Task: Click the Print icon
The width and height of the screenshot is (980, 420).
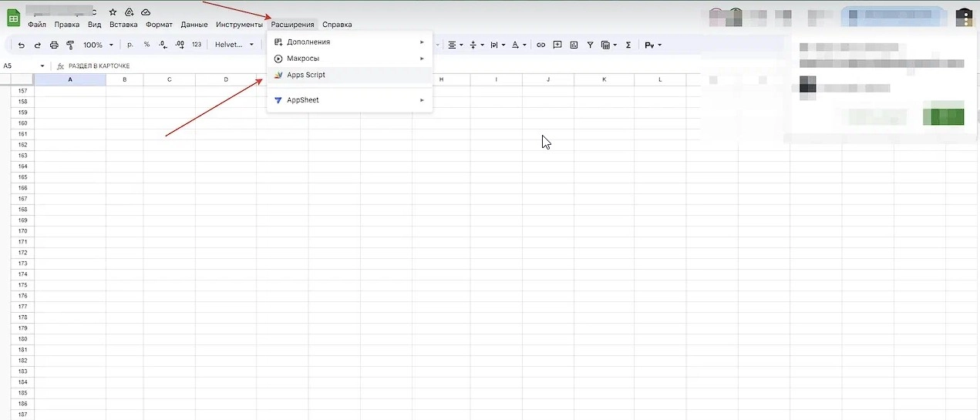Action: (x=54, y=45)
